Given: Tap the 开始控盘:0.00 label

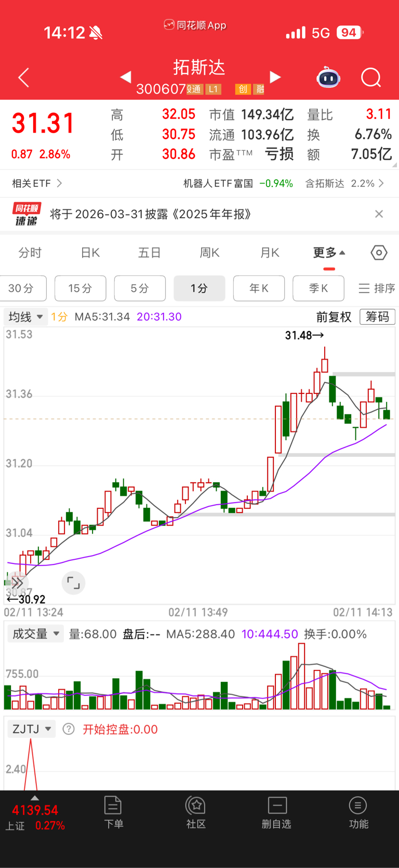Looking at the screenshot, I should tap(120, 729).
